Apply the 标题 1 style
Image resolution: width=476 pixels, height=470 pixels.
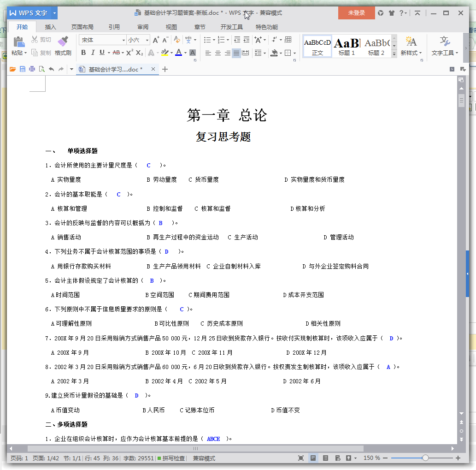[347, 46]
